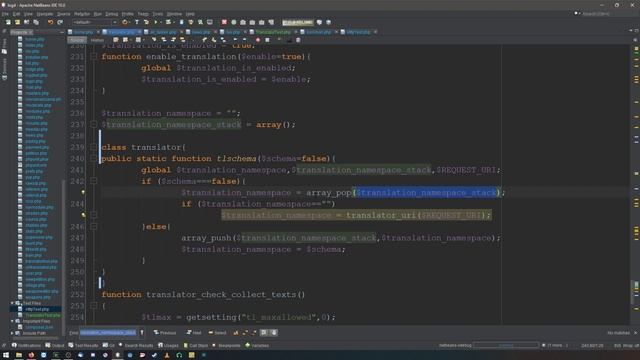Toggle Regular Expression in Find bar
Viewport: 640px width, 360px height.
(254, 333)
